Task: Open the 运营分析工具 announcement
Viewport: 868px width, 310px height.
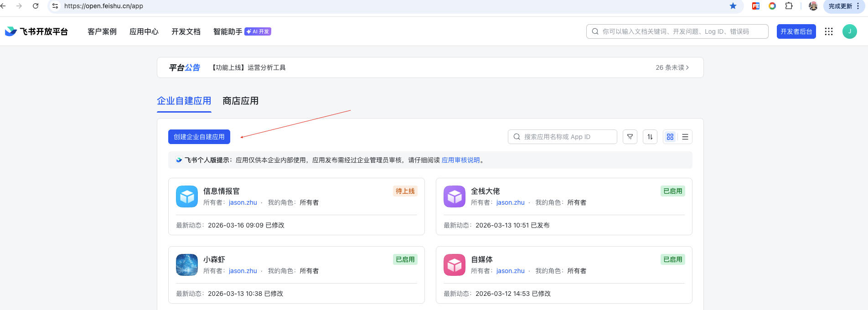Action: [249, 67]
